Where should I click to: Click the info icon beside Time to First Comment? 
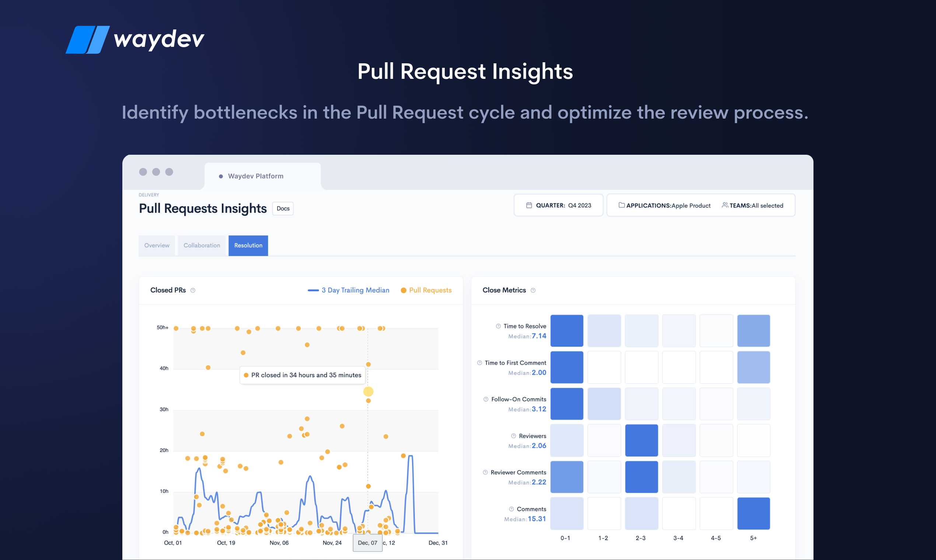[479, 363]
